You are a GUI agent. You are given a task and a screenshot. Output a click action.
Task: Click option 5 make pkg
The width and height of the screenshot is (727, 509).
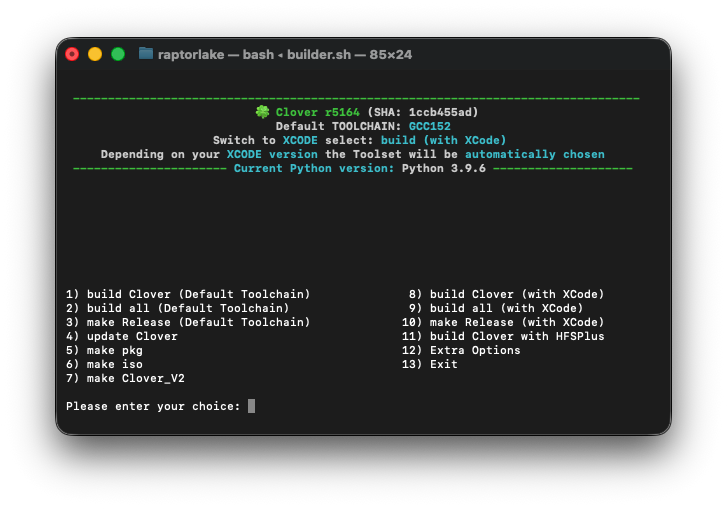tap(104, 350)
